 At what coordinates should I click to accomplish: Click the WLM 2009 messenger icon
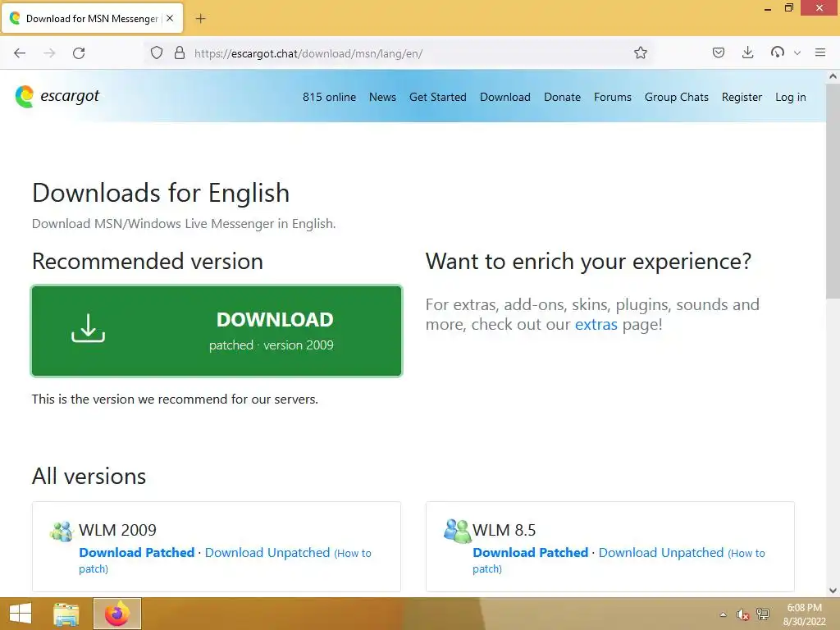click(x=62, y=531)
